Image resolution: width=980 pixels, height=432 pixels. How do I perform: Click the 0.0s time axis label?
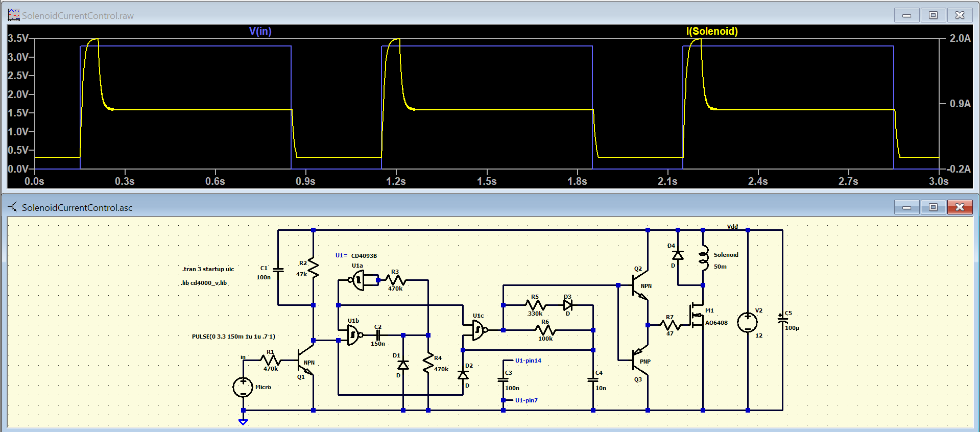click(34, 181)
